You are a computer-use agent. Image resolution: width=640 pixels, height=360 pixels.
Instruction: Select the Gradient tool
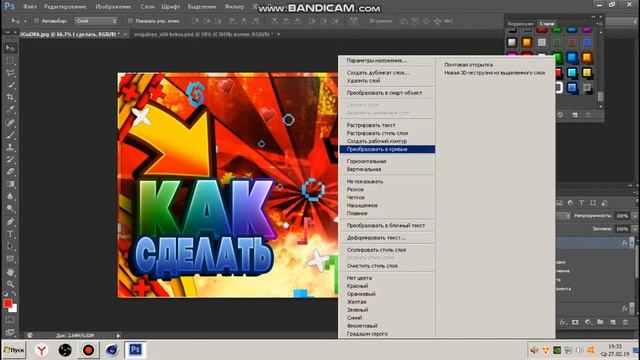pyautogui.click(x=10, y=184)
